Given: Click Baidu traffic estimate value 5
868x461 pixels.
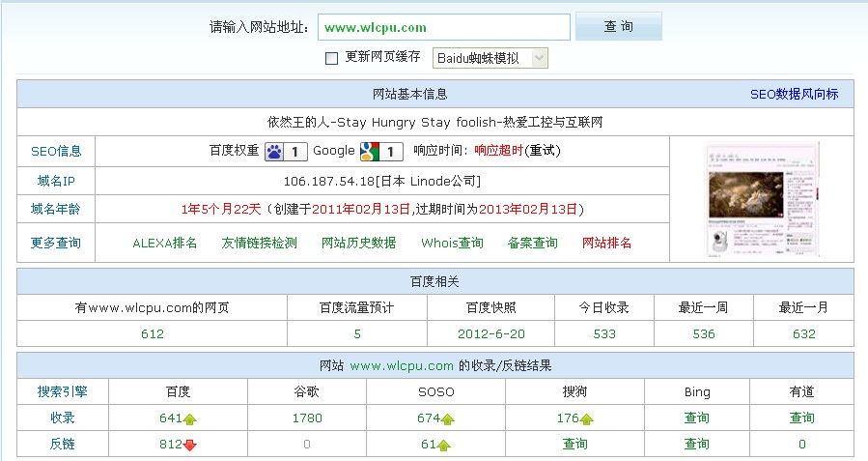Looking at the screenshot, I should click(x=357, y=334).
